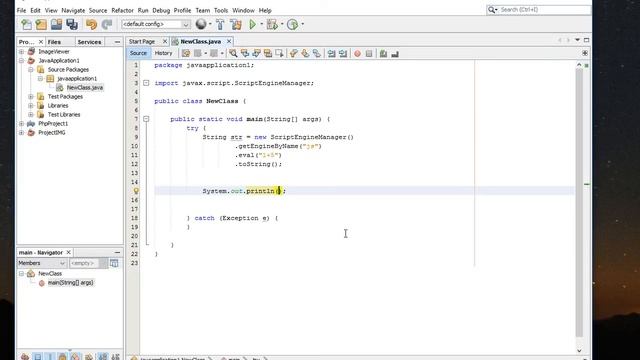Collapse the import statement code fold
The image size is (640, 360).
coord(146,83)
